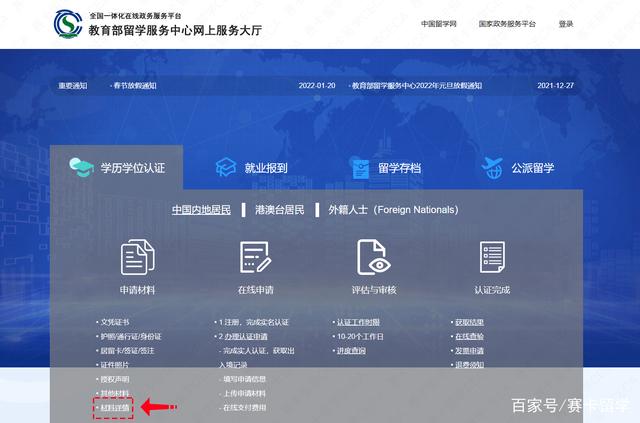The height and width of the screenshot is (423, 640).
Task: Switch to the 公派留学 tab
Action: pos(533,168)
